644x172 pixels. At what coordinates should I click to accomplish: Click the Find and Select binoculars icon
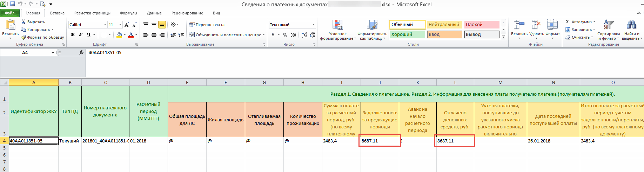(631, 30)
